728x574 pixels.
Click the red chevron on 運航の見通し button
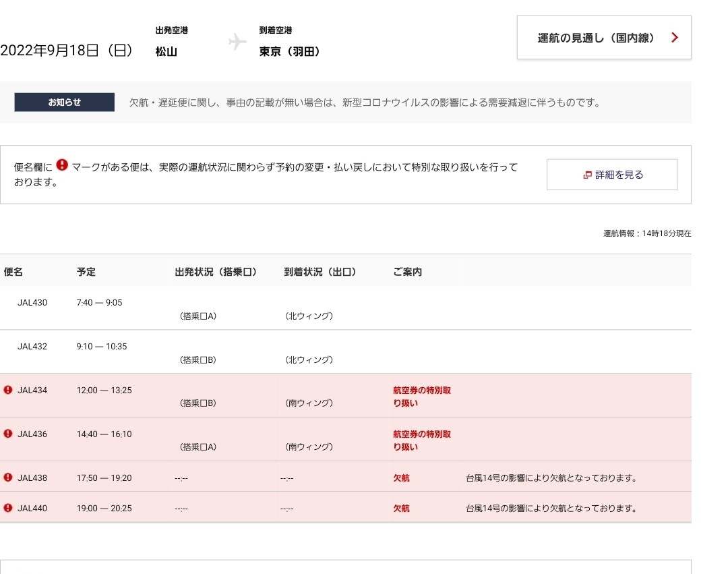675,38
